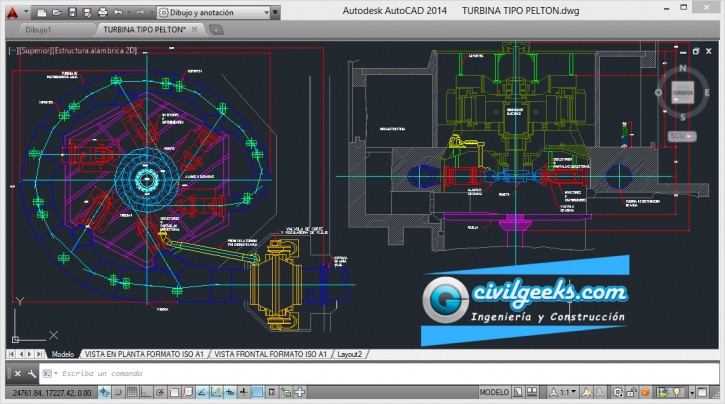Open the VISTA FRONTAL FORMATO ISO A1 layout tab
The image size is (725, 404).
(x=271, y=353)
